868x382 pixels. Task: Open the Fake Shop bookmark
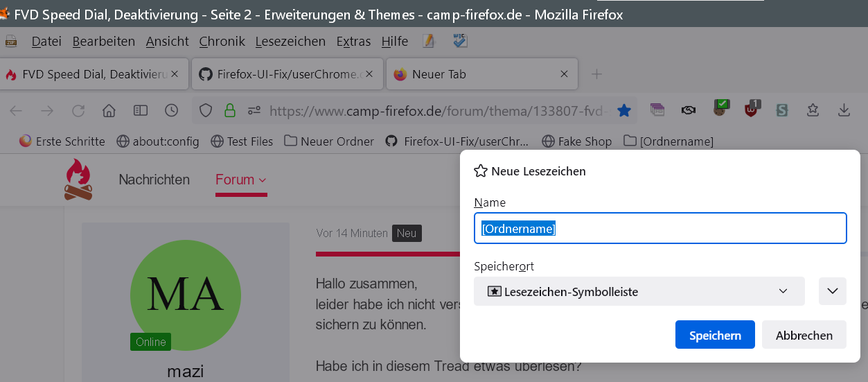(x=577, y=141)
